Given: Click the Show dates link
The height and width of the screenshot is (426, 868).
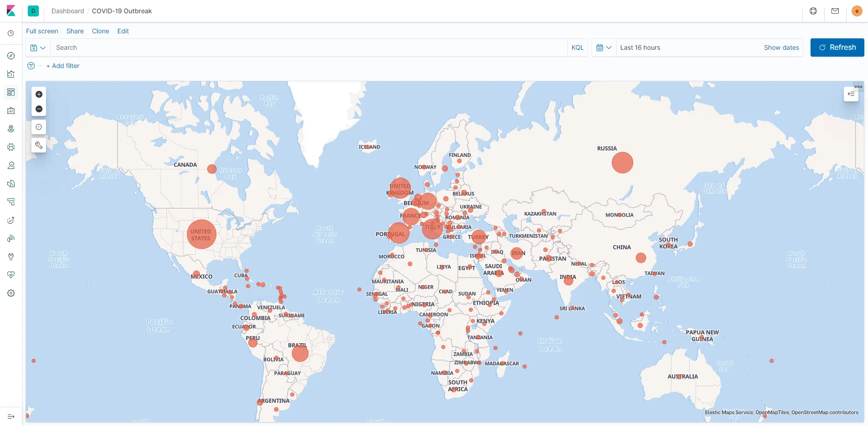Looking at the screenshot, I should tap(781, 47).
